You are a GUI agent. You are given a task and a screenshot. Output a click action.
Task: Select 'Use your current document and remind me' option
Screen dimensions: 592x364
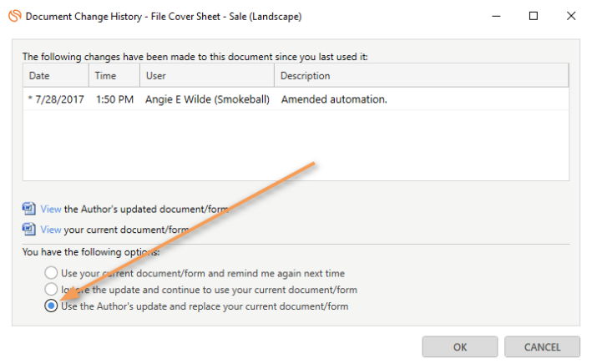coord(51,273)
